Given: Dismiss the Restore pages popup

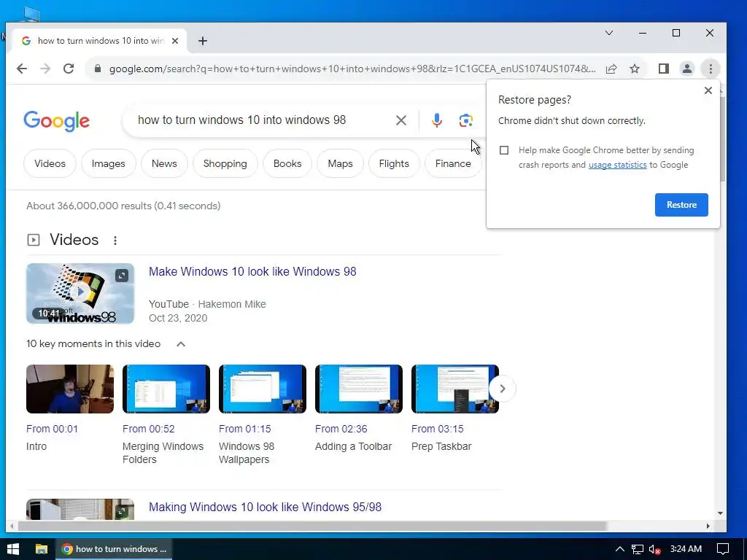Looking at the screenshot, I should (708, 90).
